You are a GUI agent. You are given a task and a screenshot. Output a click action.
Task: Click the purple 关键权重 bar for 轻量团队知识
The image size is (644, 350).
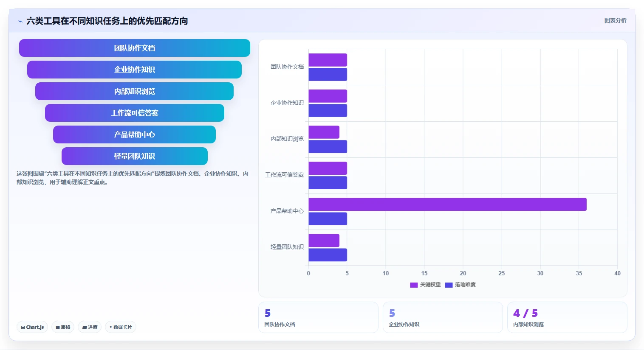(324, 241)
